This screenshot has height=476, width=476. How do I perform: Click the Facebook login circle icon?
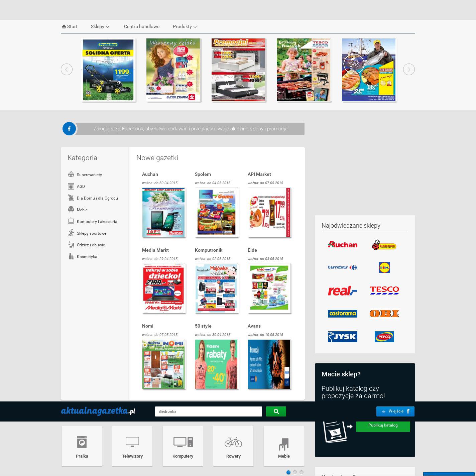click(69, 129)
